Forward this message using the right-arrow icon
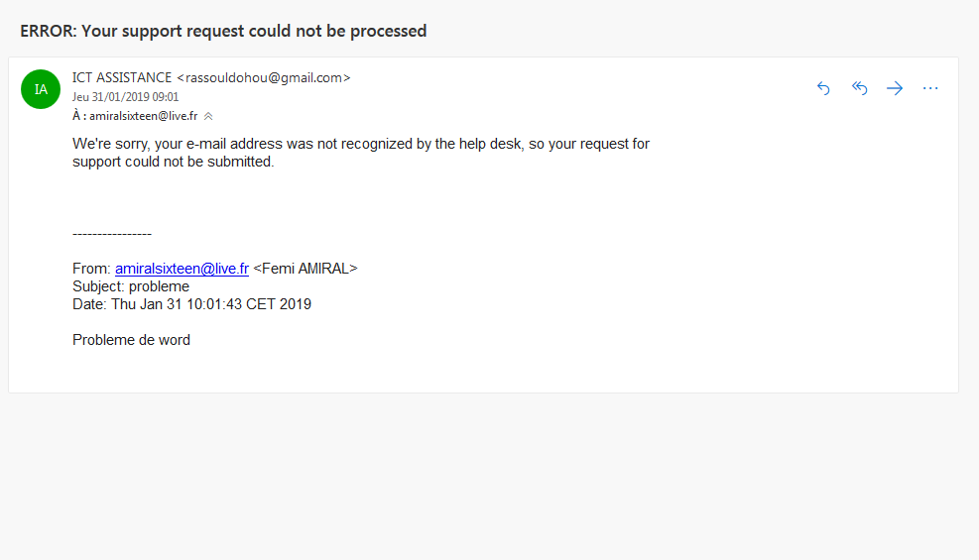Image resolution: width=979 pixels, height=560 pixels. (x=895, y=88)
